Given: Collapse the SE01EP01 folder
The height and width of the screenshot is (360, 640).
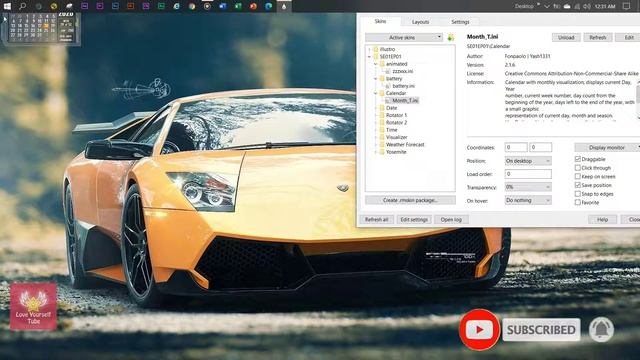Looking at the screenshot, I should coord(370,56).
